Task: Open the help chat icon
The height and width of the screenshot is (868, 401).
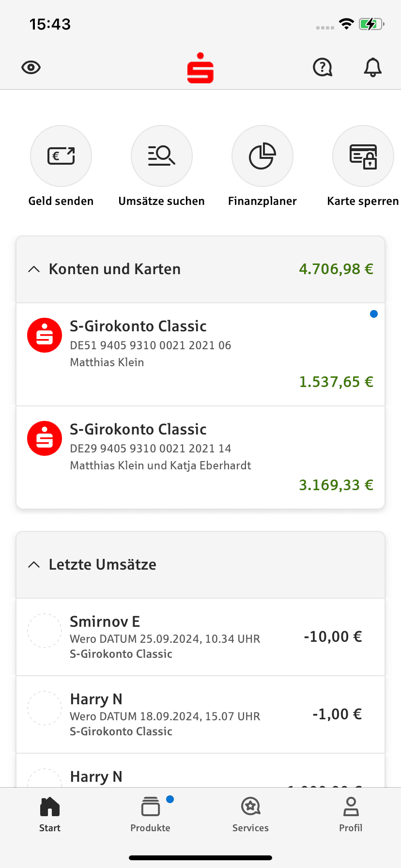Action: click(323, 67)
